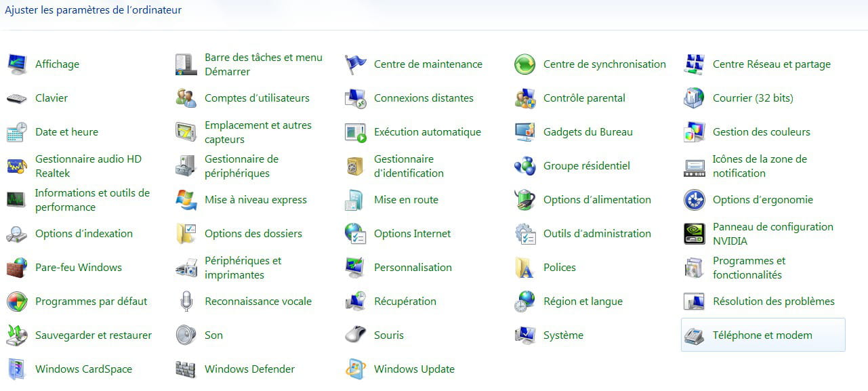868x391 pixels.
Task: Click the 'Contrôle parental' link
Action: coord(585,98)
